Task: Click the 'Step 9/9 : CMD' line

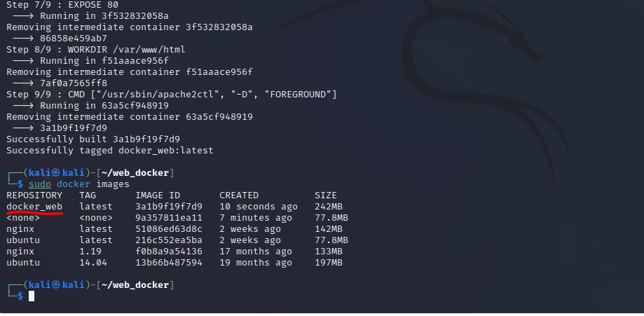Action: 172,95
